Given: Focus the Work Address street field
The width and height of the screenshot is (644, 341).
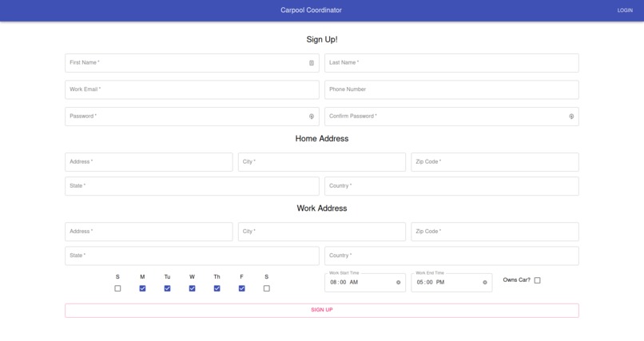Looking at the screenshot, I should [x=149, y=232].
